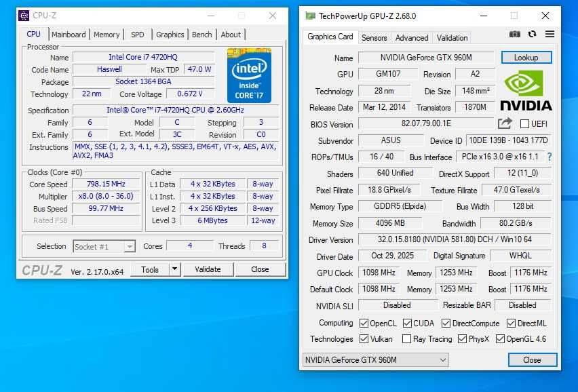Screen dimensions: 578x392
Task: Click the Driver Version field in GPU-Z
Action: 455,239
